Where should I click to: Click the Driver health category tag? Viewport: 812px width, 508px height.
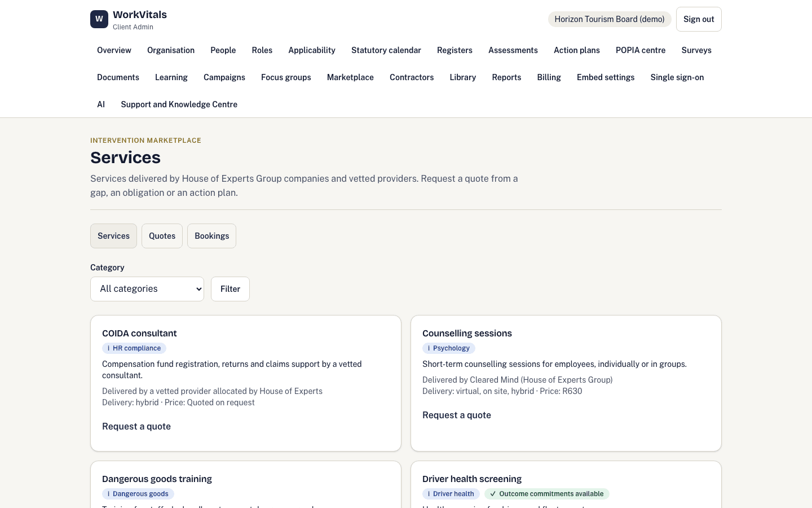pyautogui.click(x=451, y=494)
